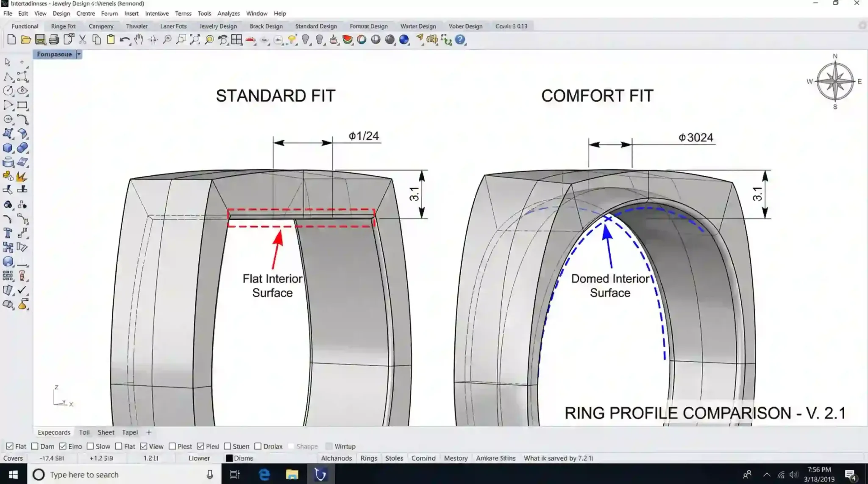The width and height of the screenshot is (868, 484).
Task: Click the Comind status bar button
Action: tap(423, 458)
